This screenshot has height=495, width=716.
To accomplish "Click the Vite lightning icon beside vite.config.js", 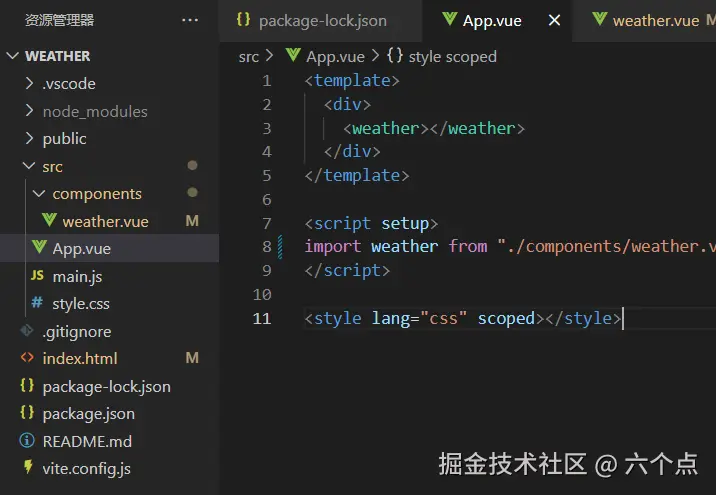I will click(28, 467).
